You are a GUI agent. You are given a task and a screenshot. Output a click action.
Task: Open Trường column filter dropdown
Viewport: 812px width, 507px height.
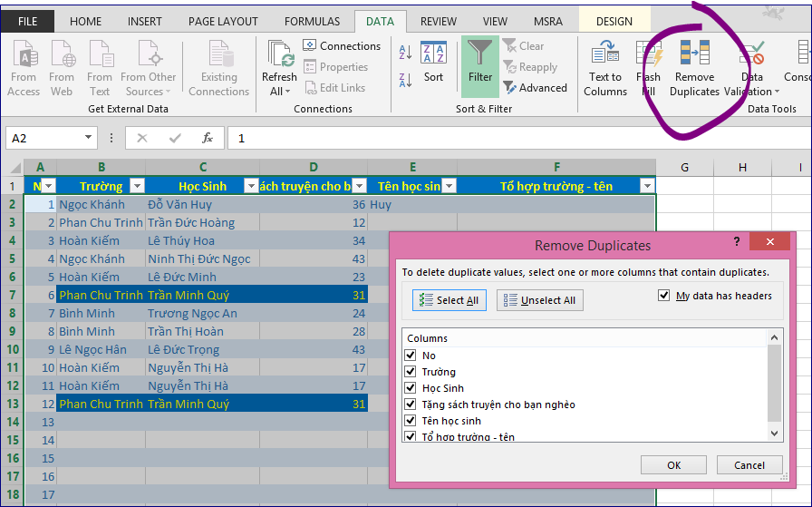137,186
